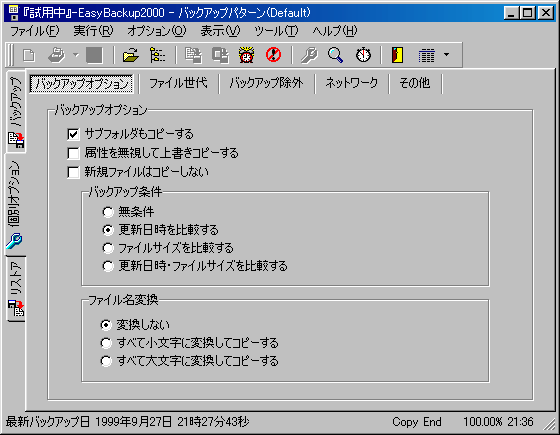Click the wrench toolbar icon
560x435 pixels.
point(309,55)
